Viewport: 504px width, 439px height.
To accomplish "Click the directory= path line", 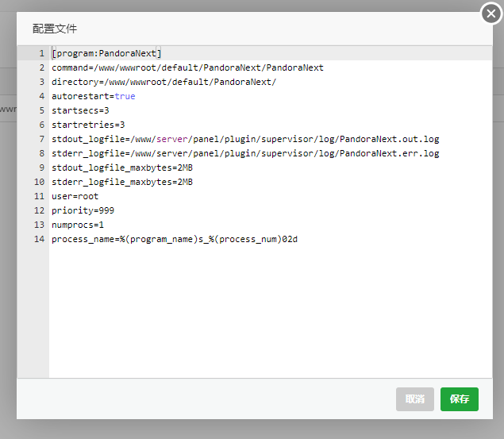I will (x=164, y=82).
